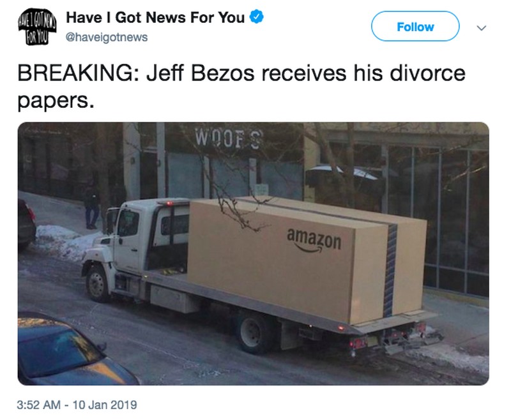The width and height of the screenshot is (511, 420).
Task: Open the Have I Got News For You profile name
Action: [x=155, y=17]
